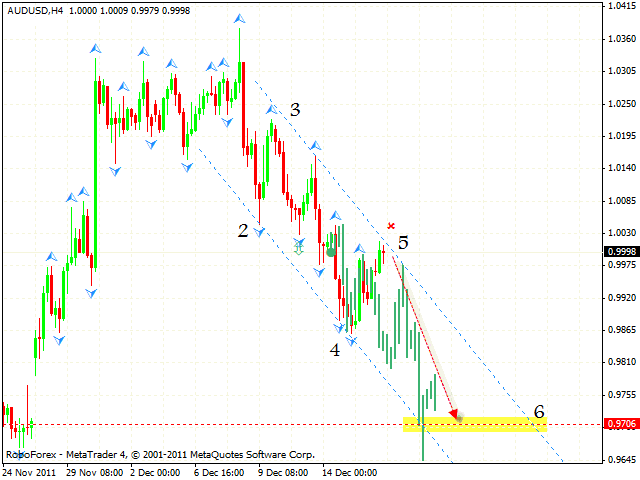This screenshot has width=640, height=480.
Task: Click the red X marker near wave 5
Action: pyautogui.click(x=391, y=226)
